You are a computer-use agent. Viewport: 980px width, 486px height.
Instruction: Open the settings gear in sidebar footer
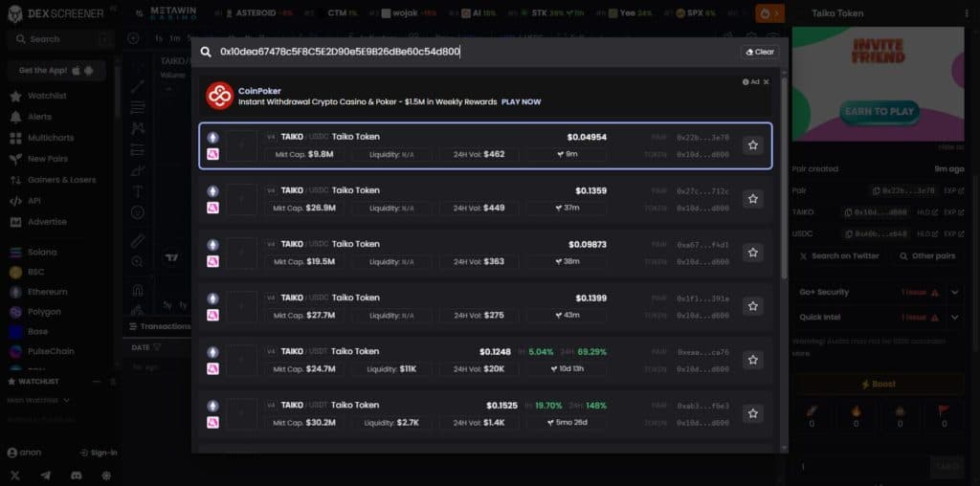tap(107, 475)
